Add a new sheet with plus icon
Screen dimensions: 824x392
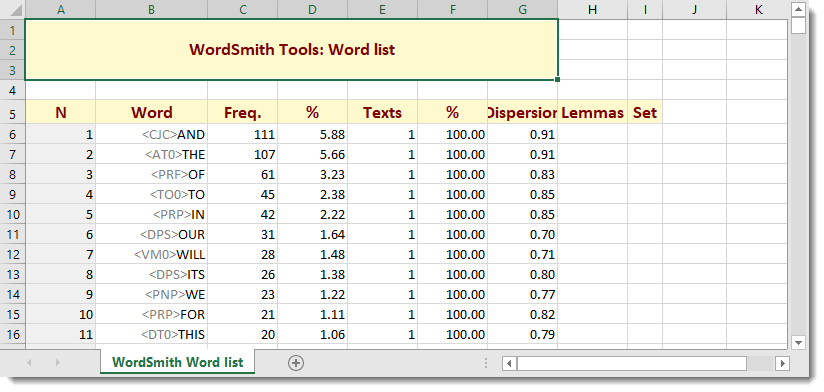(296, 363)
